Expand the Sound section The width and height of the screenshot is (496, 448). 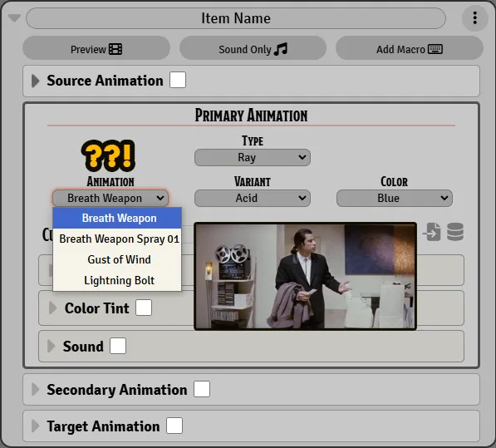[51, 346]
